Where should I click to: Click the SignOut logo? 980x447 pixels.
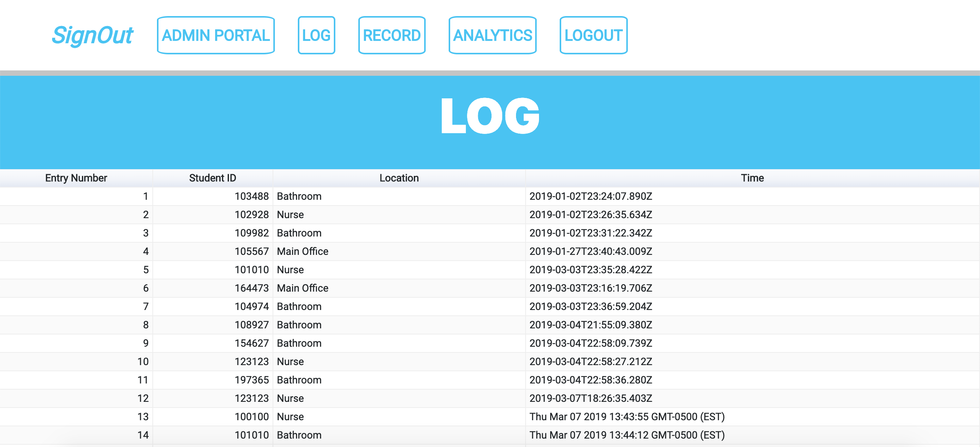pos(92,35)
